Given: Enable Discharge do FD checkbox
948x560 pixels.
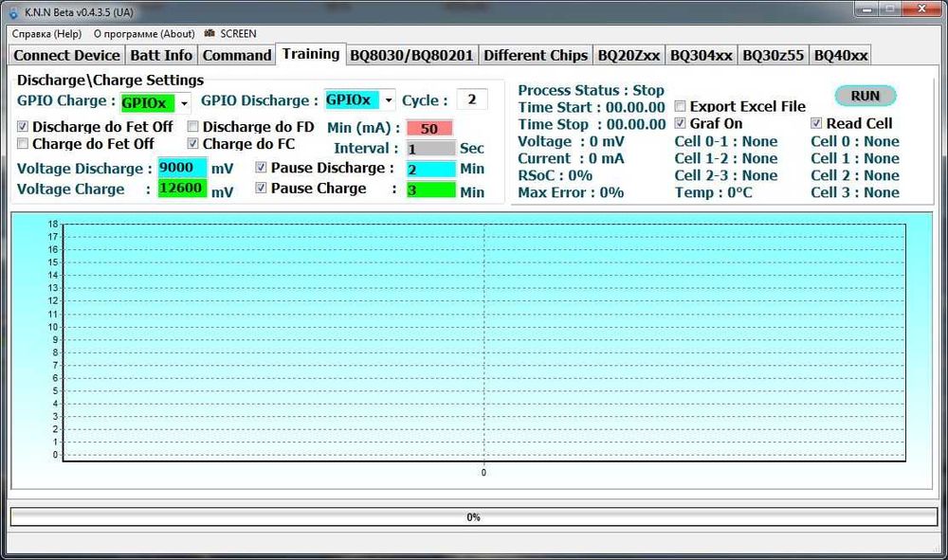Looking at the screenshot, I should pyautogui.click(x=192, y=126).
